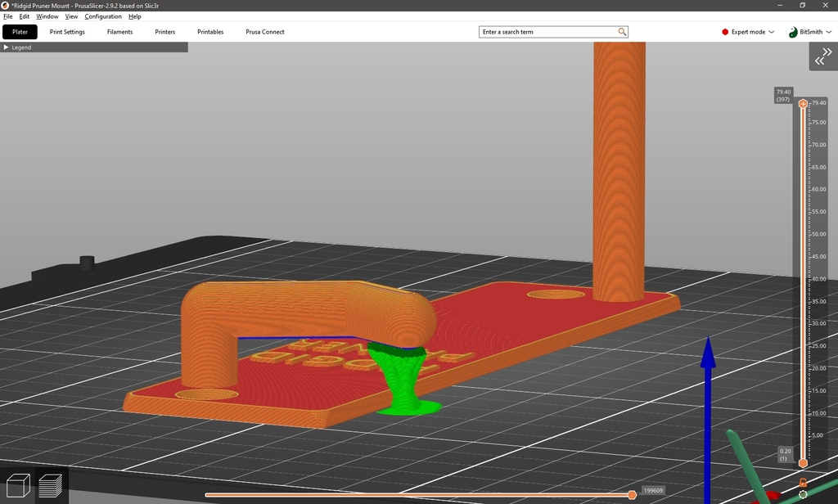The image size is (838, 504).
Task: Click the lower handle of the vertical layer slider
Action: tap(803, 463)
